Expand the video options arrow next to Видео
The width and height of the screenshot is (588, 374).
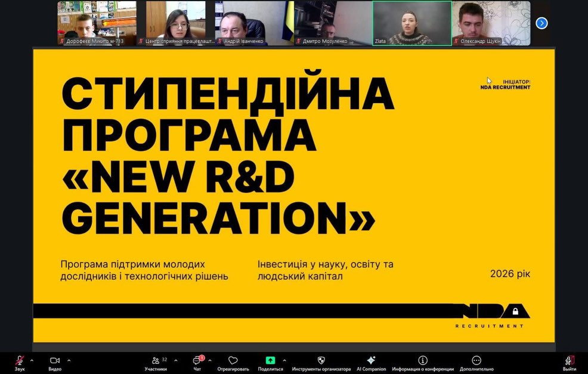(x=69, y=360)
